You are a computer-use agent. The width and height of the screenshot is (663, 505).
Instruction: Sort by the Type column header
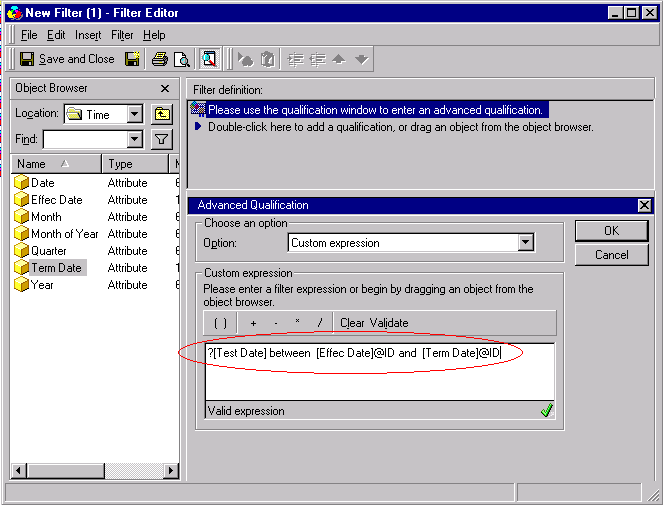coord(135,164)
